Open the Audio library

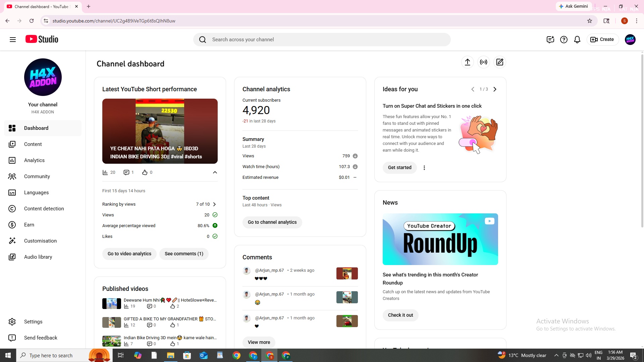point(38,257)
